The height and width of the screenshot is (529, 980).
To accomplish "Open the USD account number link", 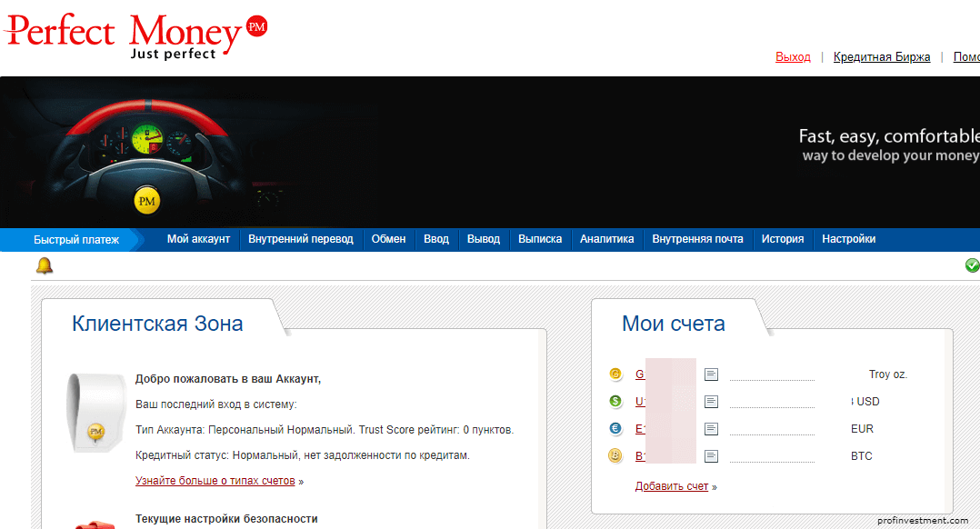I will tap(640, 402).
